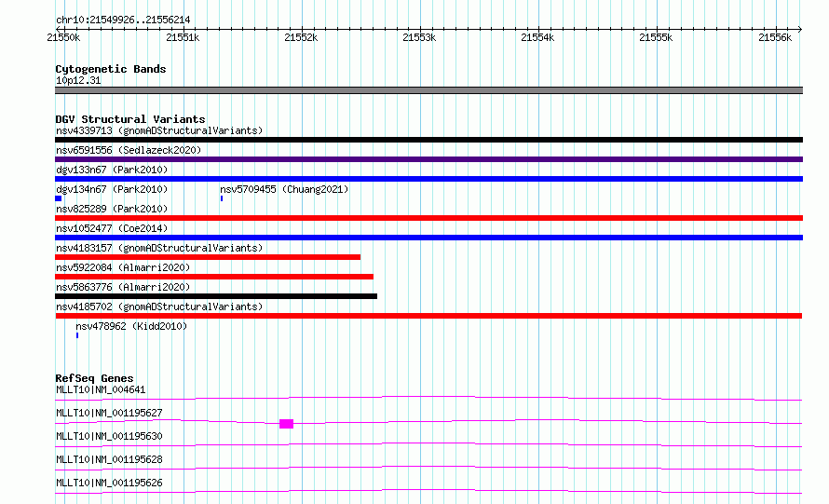This screenshot has height=504, width=829.
Task: Open the nsv478962 (Kidd2010) label
Action: tap(131, 326)
